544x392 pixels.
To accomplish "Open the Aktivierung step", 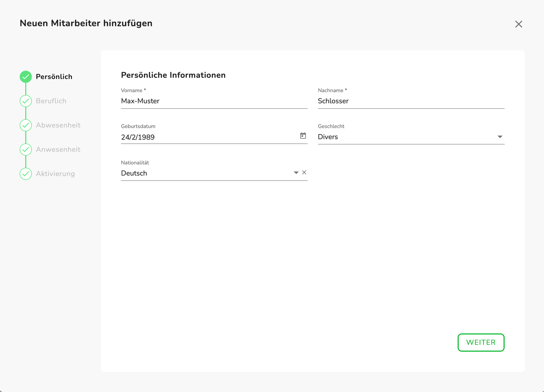I will click(55, 174).
